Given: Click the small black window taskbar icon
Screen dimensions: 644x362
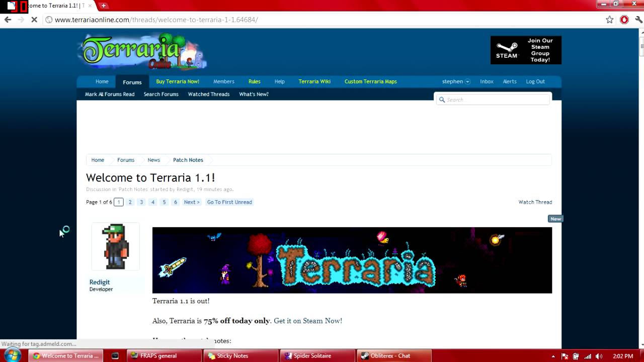Looking at the screenshot, I should point(115,355).
